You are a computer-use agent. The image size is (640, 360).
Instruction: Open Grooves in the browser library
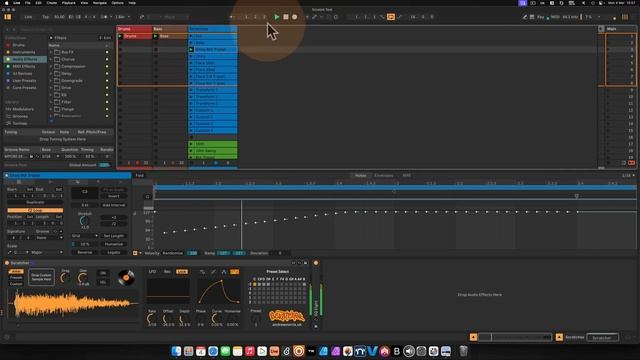(x=20, y=116)
